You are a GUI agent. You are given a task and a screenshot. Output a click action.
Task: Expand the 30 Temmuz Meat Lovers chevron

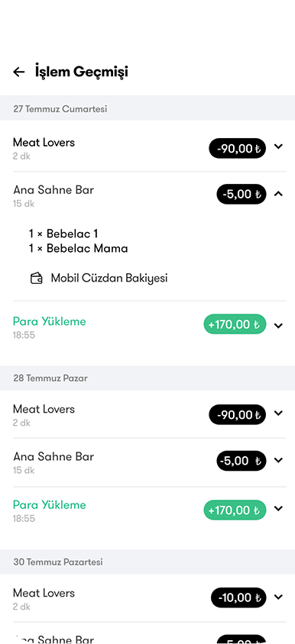click(278, 597)
